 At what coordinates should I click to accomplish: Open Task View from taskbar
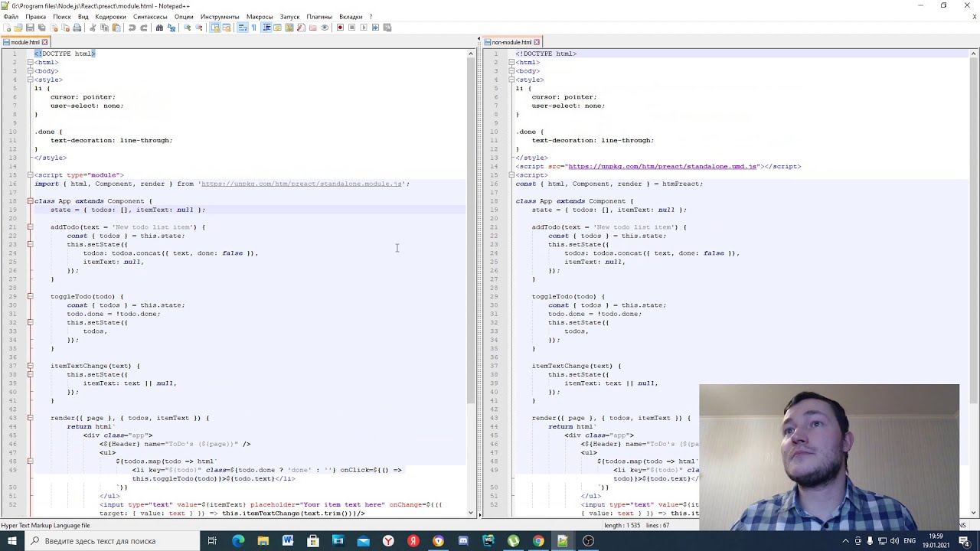tap(212, 541)
